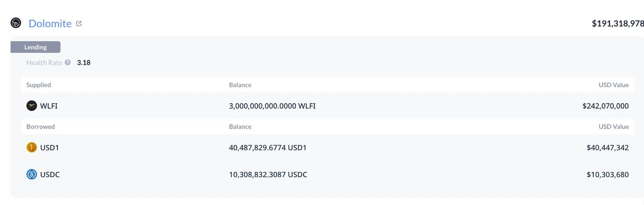Click the USDC USD value $10,303,680
Screen dimensions: 644x205
point(607,174)
